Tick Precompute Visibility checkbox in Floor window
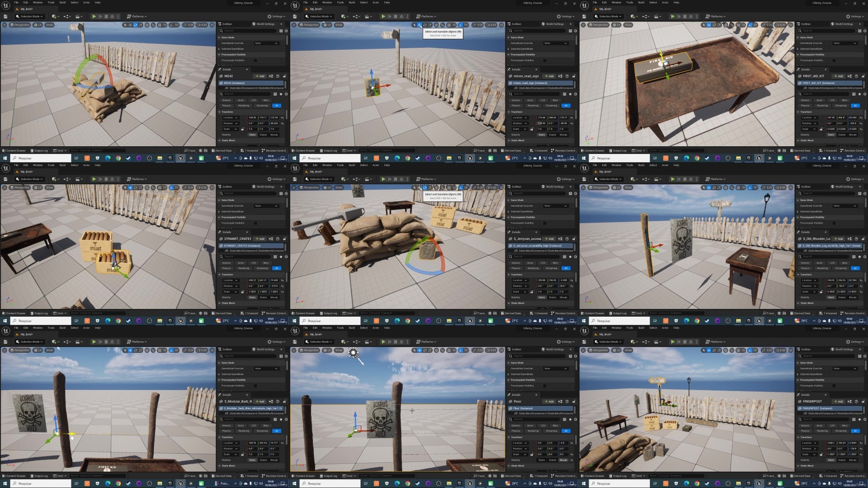 point(544,386)
